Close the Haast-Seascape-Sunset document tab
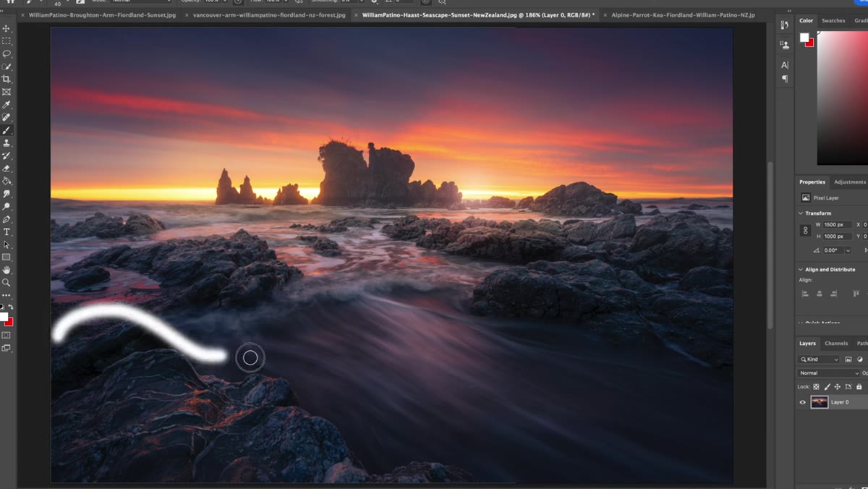The height and width of the screenshot is (489, 868). coord(356,14)
